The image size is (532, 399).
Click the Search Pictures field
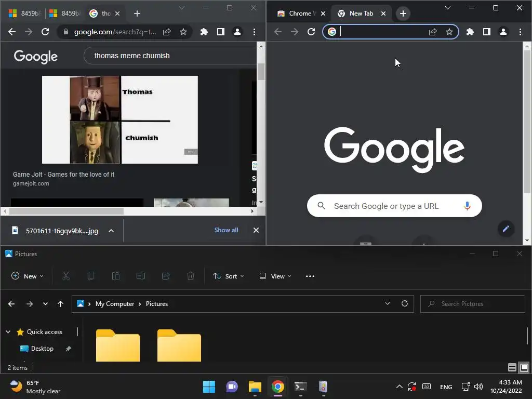472,303
